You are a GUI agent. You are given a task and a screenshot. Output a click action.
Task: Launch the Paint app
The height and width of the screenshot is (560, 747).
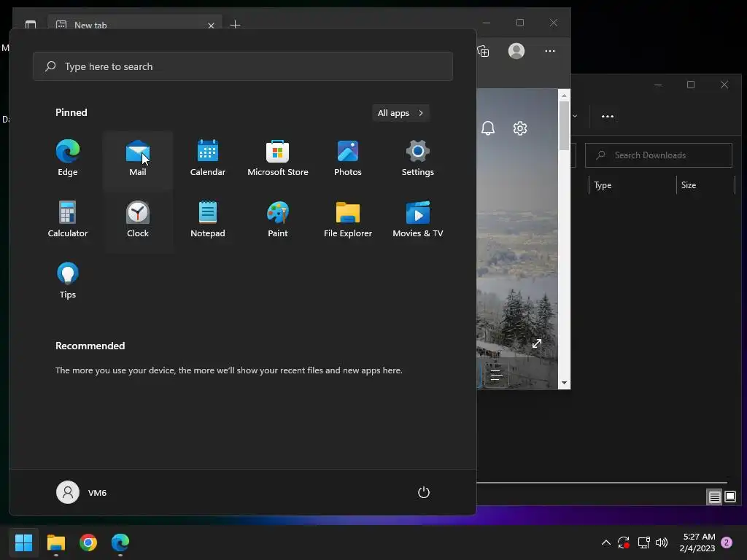click(x=278, y=219)
